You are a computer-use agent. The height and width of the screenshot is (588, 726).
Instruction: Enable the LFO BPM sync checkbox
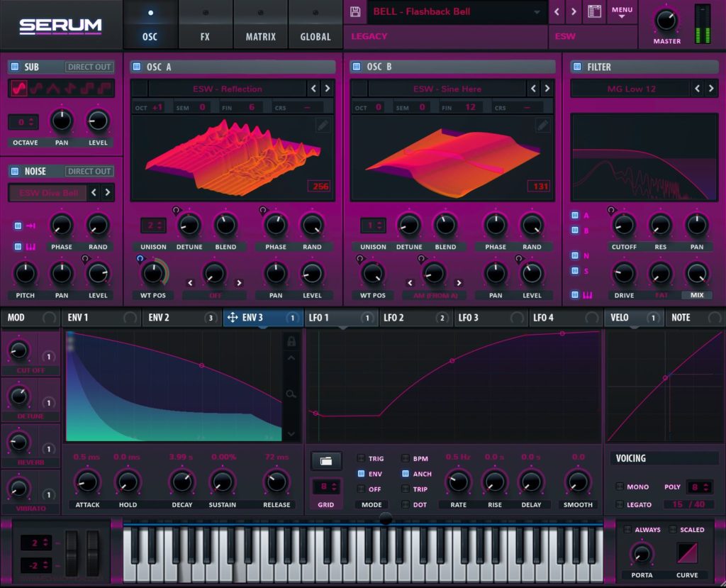coord(406,458)
